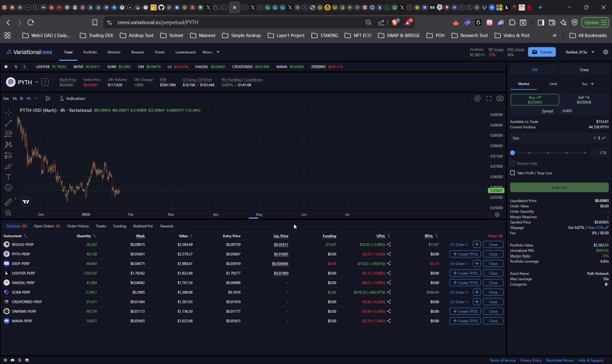Click the Transfer button
Viewport: 612px width, 364px height.
point(542,52)
